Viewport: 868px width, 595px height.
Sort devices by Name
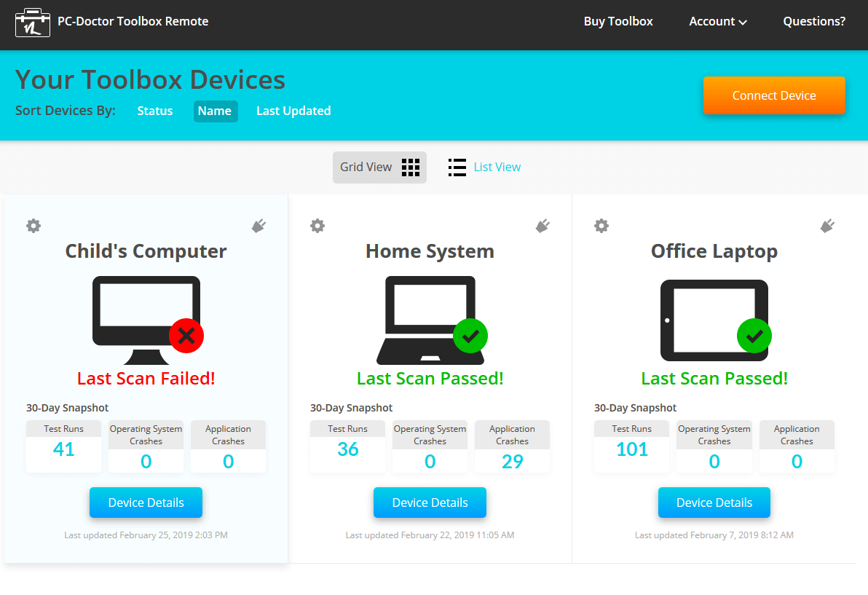(x=216, y=111)
